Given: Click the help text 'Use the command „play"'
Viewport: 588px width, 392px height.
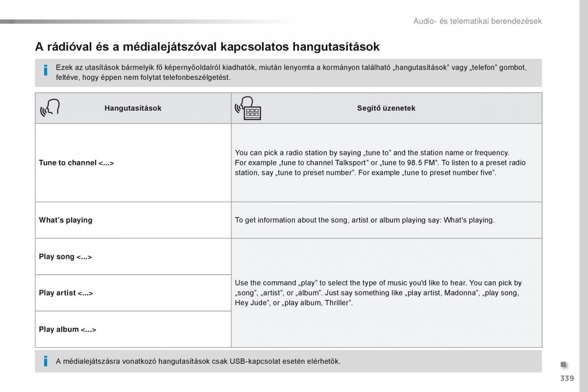Looking at the screenshot, I should (378, 293).
